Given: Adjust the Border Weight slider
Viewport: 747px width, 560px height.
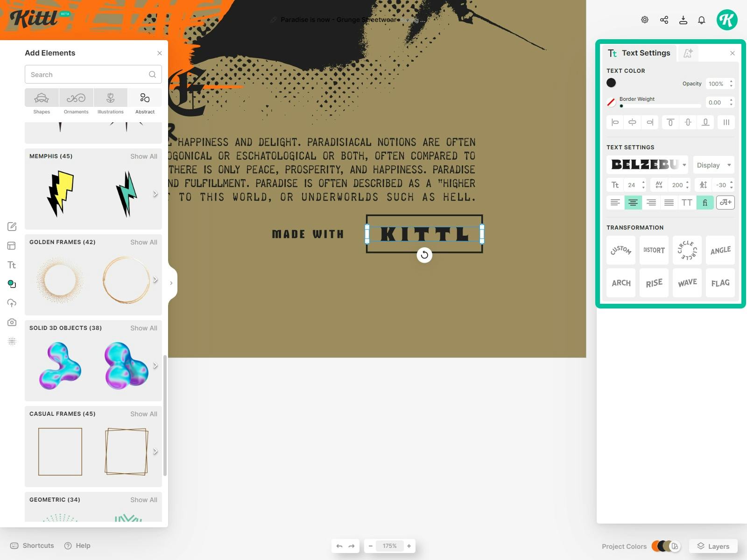Looking at the screenshot, I should (660, 106).
